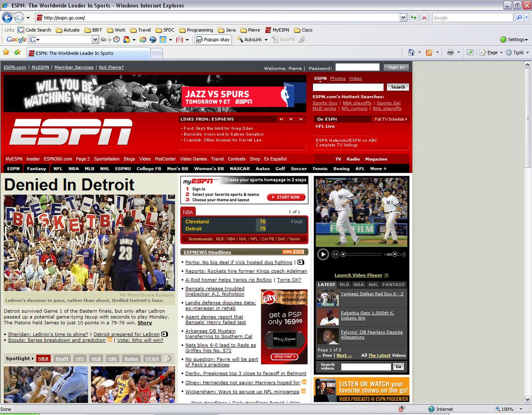The image size is (532, 415).
Task: Go back with the browser Back arrow
Action: 7,18
